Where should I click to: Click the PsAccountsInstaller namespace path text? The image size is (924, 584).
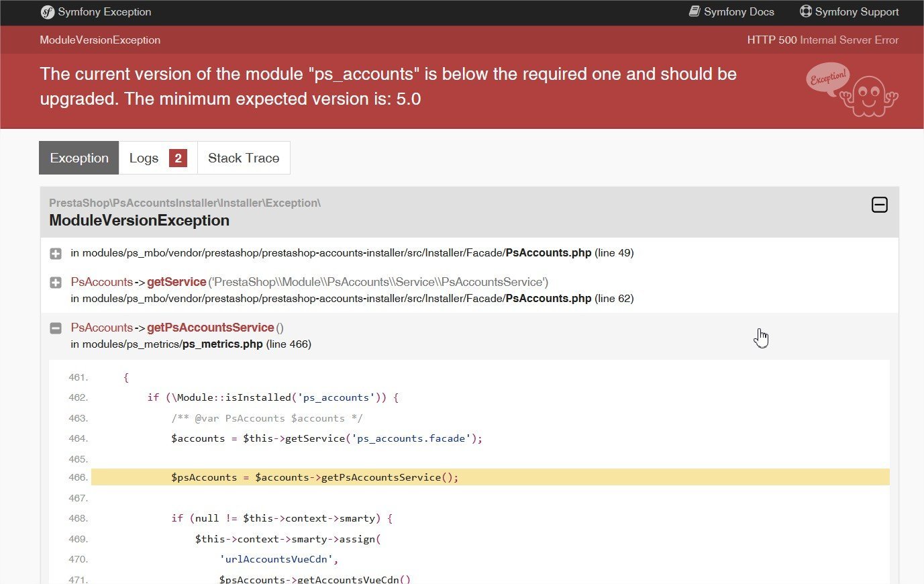[x=185, y=203]
